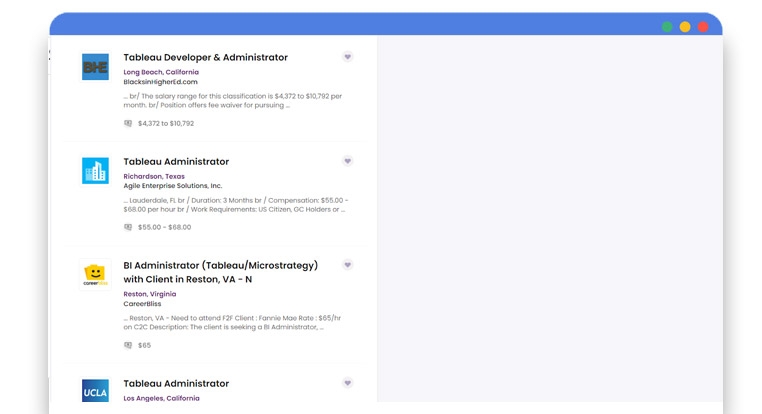This screenshot has width=762, height=414.
Task: Open the Tableau Administrator job in Richardson, Texas
Action: [x=176, y=162]
